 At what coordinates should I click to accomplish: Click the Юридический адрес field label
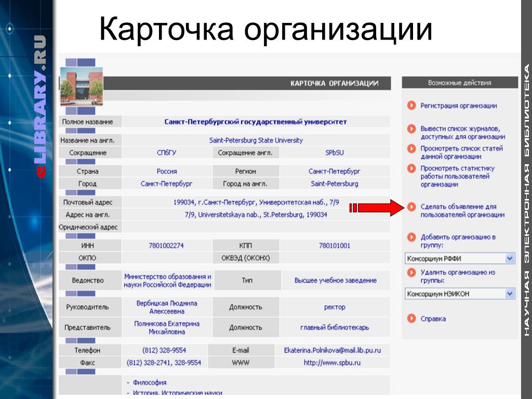[88, 227]
